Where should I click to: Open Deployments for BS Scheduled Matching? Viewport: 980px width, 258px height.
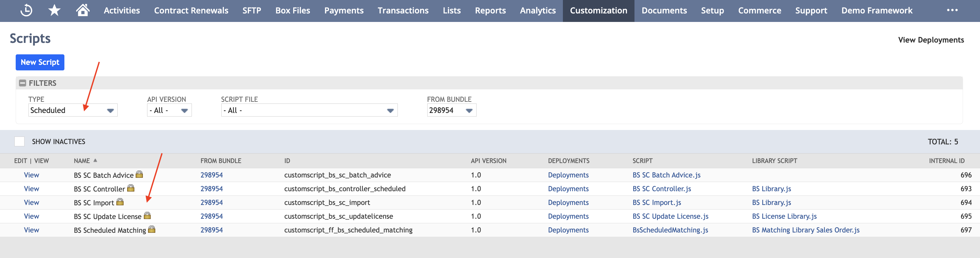pyautogui.click(x=568, y=230)
